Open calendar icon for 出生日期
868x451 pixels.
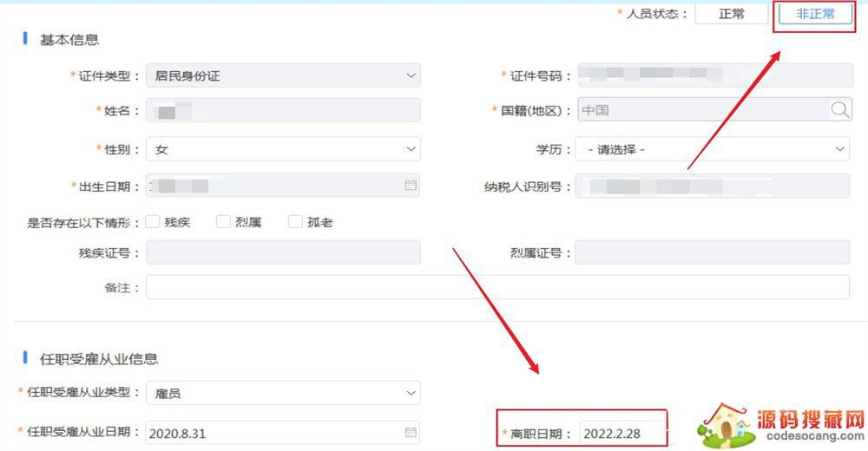pos(411,186)
